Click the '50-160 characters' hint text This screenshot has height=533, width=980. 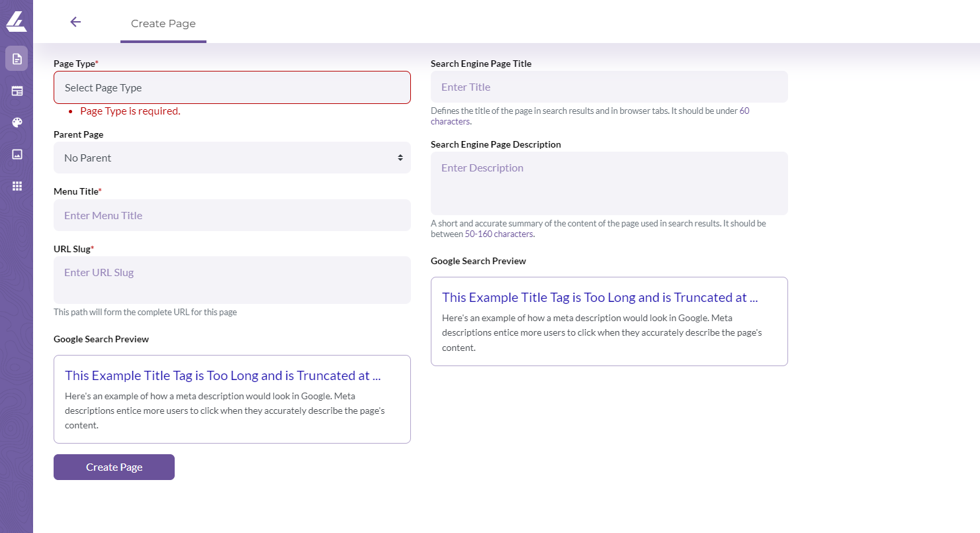[499, 234]
